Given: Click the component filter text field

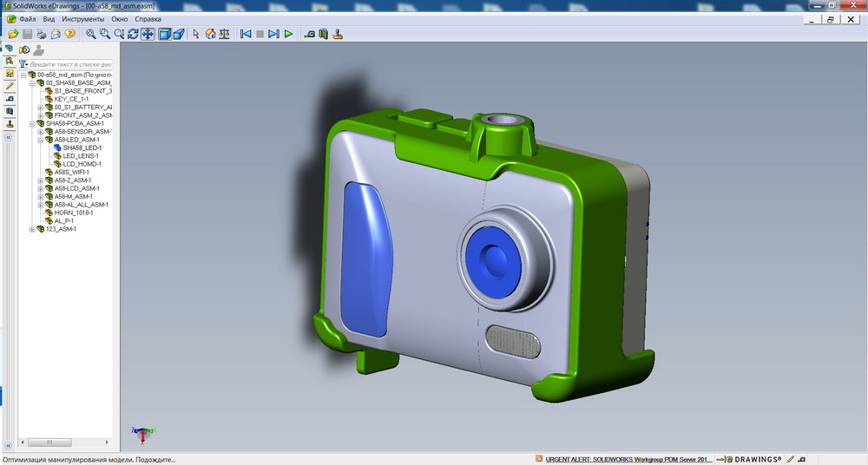Looking at the screenshot, I should [70, 64].
